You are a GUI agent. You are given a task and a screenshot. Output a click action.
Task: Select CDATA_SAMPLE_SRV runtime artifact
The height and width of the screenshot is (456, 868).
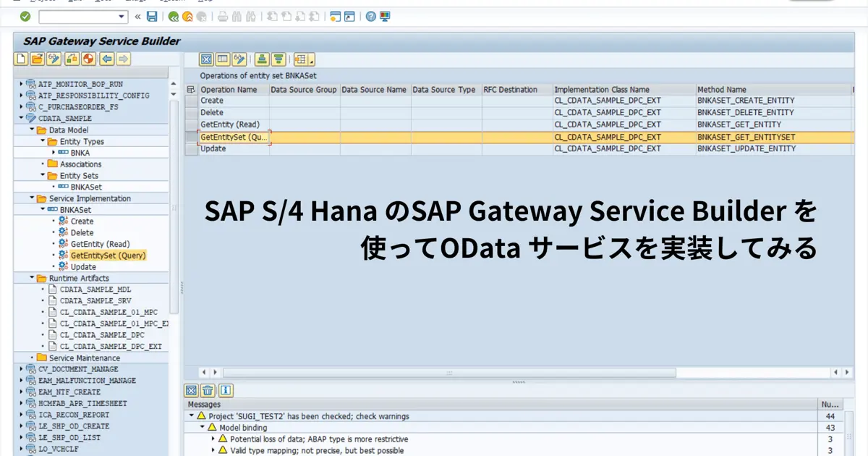click(95, 300)
